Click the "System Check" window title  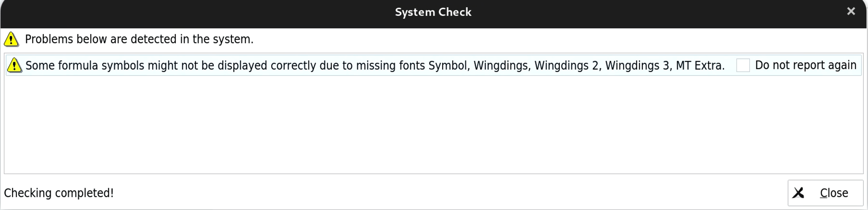click(433, 12)
